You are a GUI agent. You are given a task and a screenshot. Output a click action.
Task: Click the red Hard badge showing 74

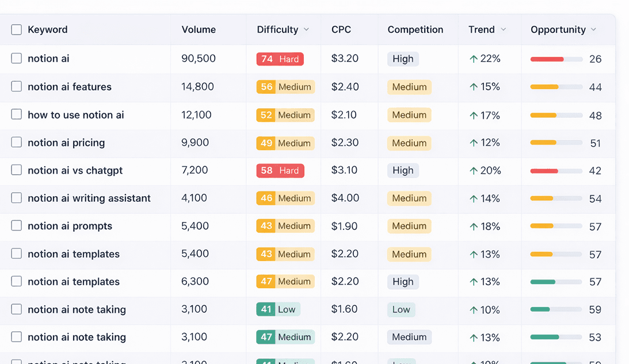coord(280,59)
